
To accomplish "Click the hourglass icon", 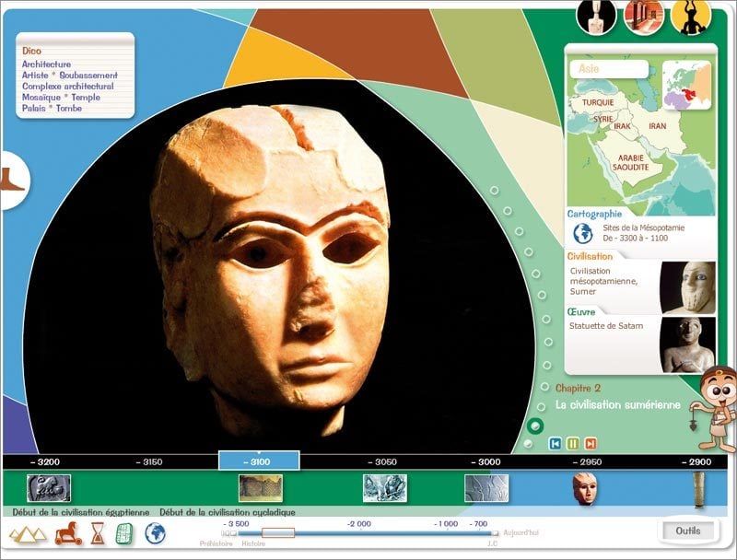I will [98, 533].
